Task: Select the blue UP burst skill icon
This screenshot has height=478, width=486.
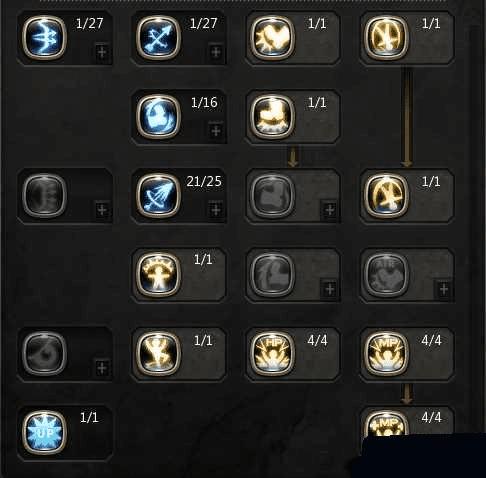Action: pyautogui.click(x=44, y=432)
